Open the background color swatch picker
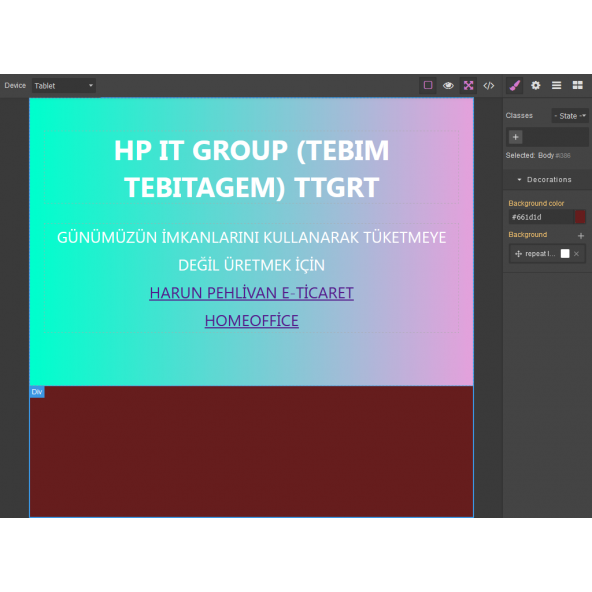Screen dimensions: 592x592 tap(580, 217)
